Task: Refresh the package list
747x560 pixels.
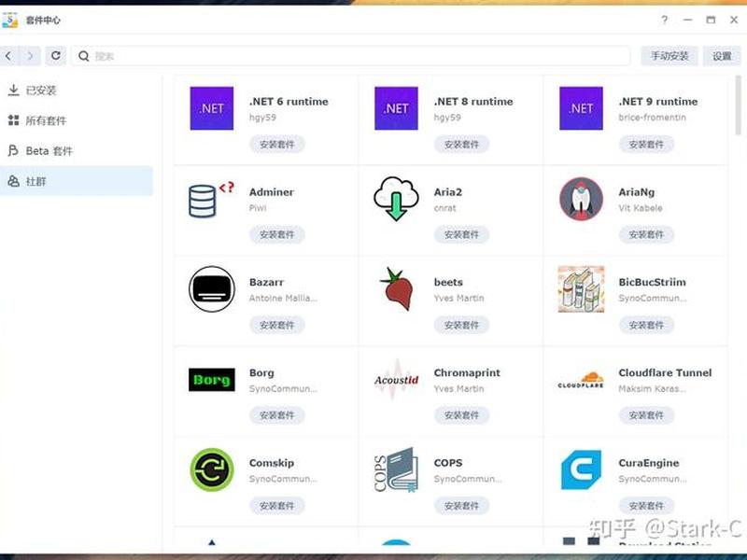Action: pos(56,56)
